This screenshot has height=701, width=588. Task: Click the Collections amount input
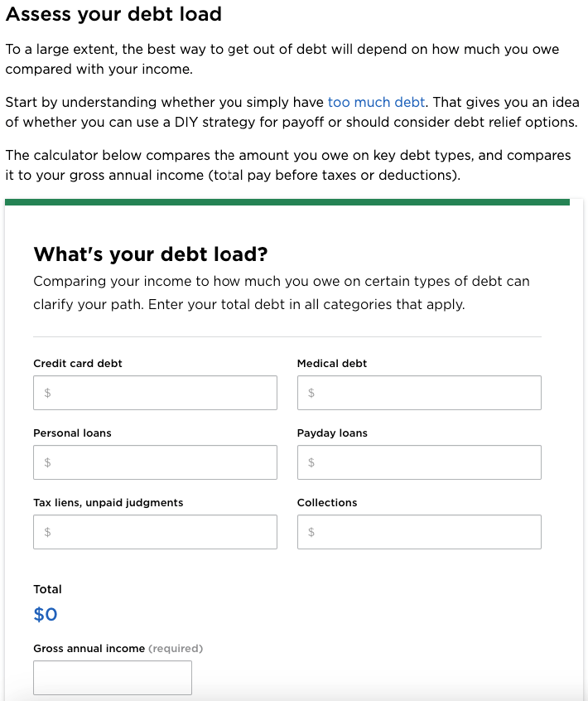pos(419,532)
